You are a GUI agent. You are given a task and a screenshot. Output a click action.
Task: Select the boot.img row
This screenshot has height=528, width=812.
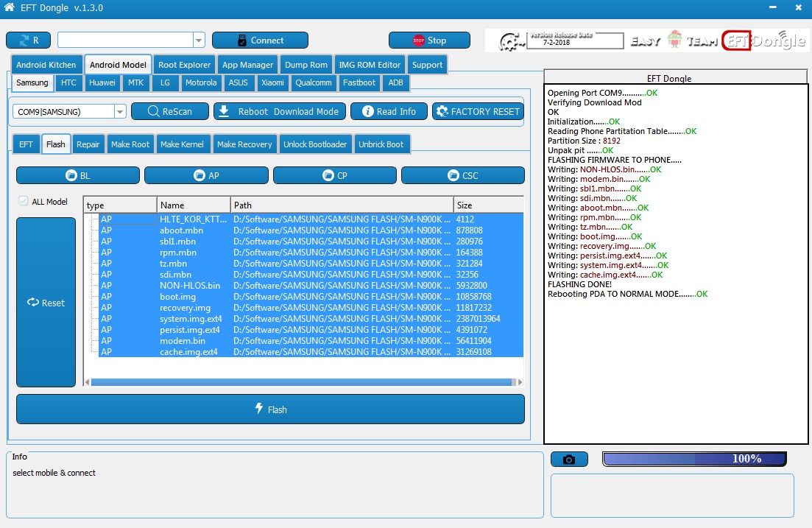[x=311, y=296]
